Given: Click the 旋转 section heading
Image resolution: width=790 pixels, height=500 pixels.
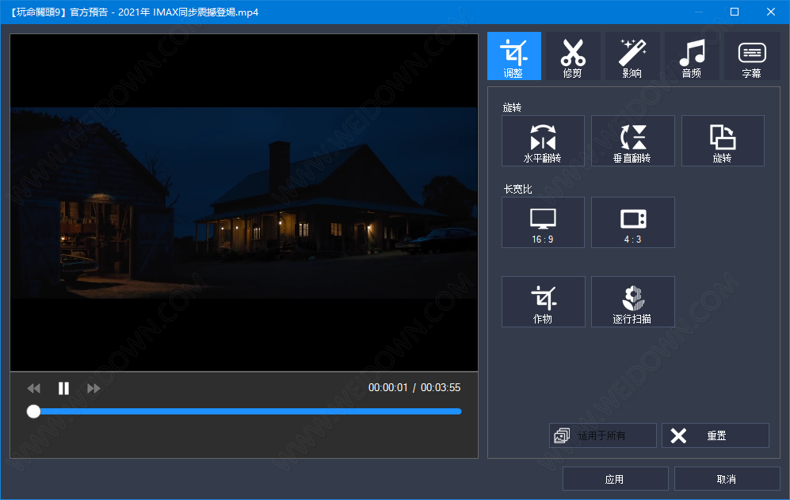Looking at the screenshot, I should tap(512, 107).
